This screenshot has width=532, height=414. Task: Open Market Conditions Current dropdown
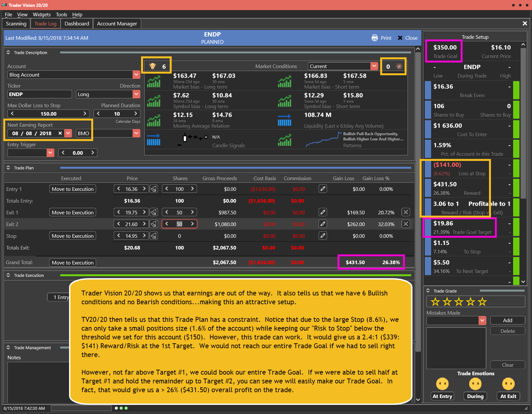(374, 66)
